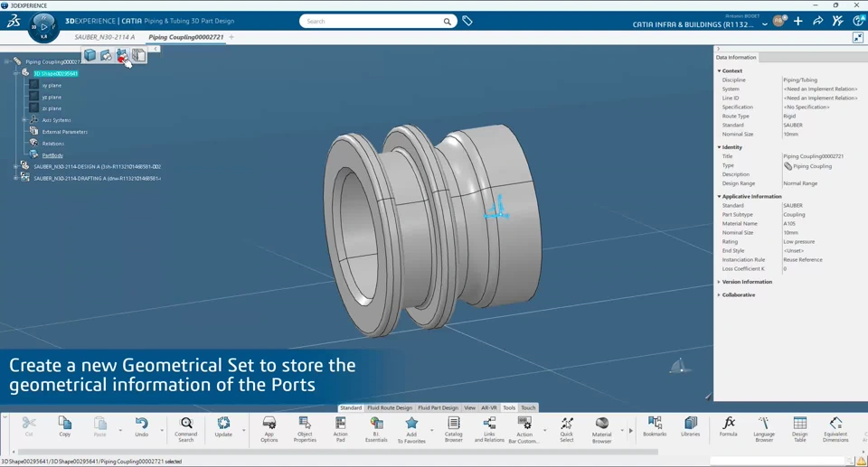Image resolution: width=868 pixels, height=467 pixels.
Task: Select xy plane in tree
Action: pos(52,85)
